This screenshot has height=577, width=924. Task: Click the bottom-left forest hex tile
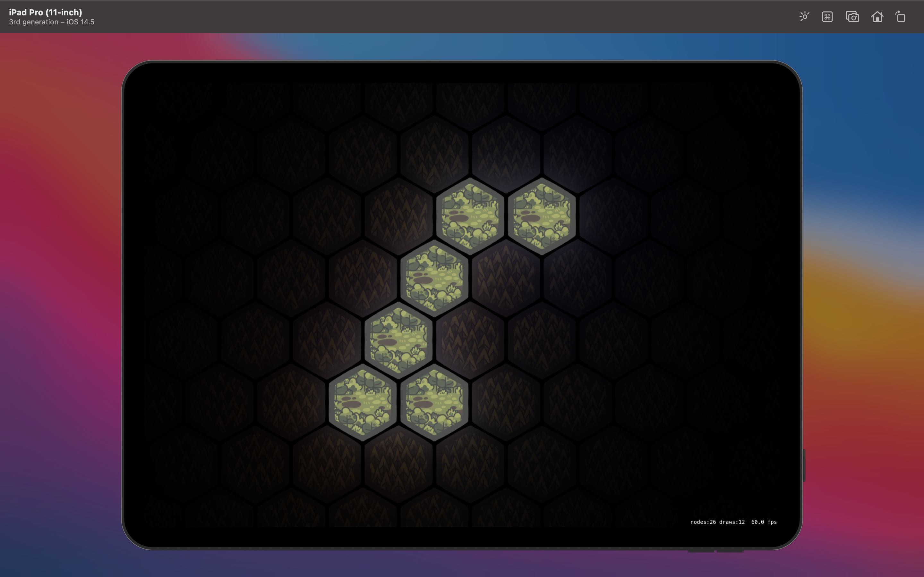tap(363, 399)
